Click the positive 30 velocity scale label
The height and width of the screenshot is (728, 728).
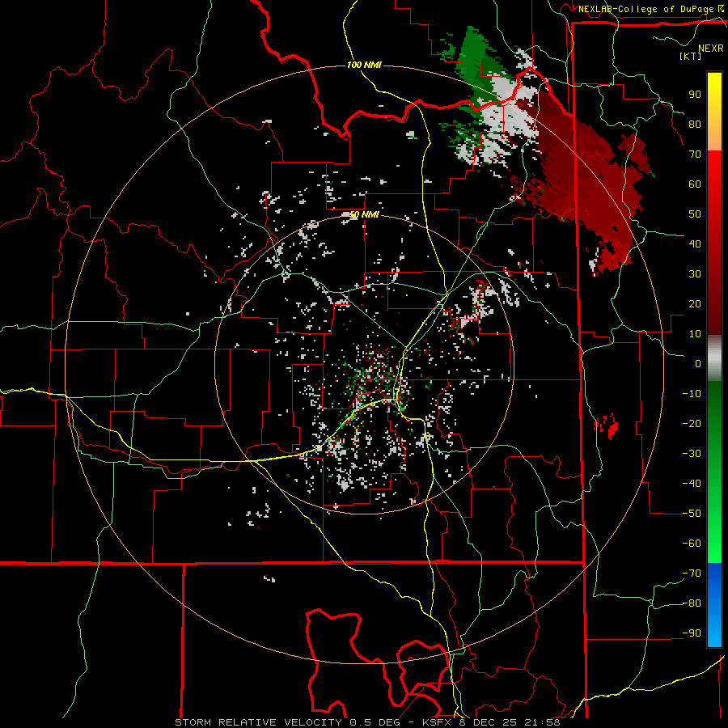click(x=695, y=274)
